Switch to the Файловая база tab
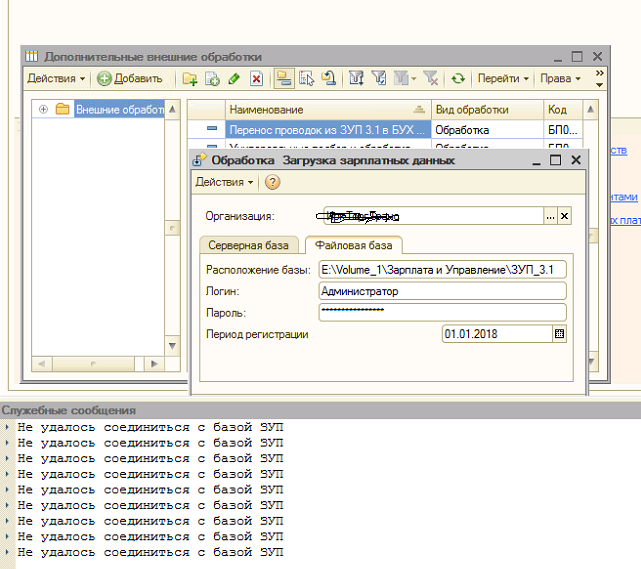641x569 pixels. coord(354,245)
